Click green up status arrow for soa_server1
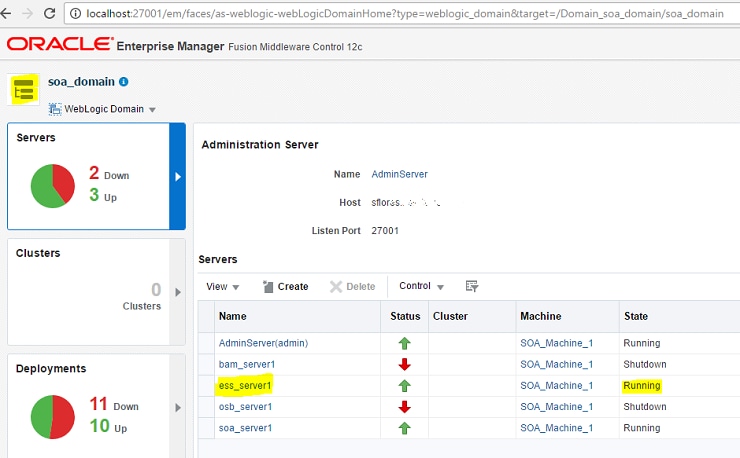The width and height of the screenshot is (740, 458). click(404, 428)
